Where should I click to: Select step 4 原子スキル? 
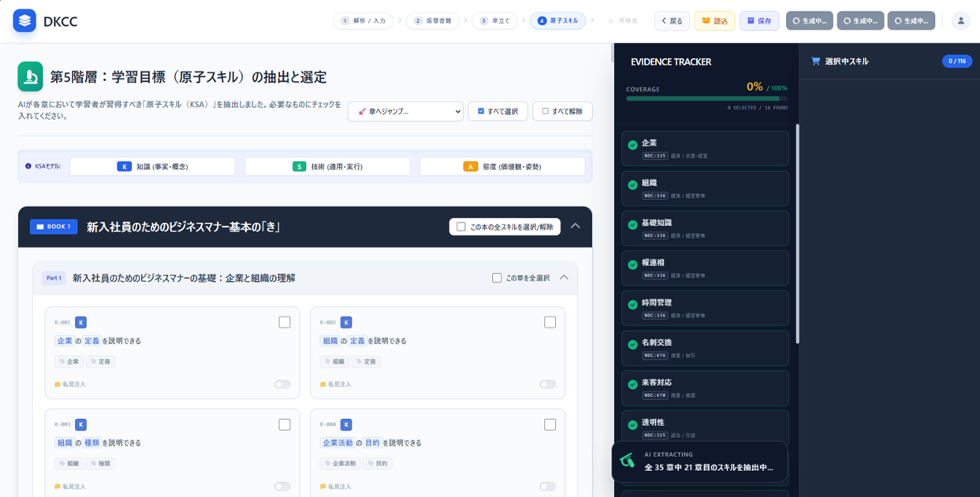(x=557, y=21)
